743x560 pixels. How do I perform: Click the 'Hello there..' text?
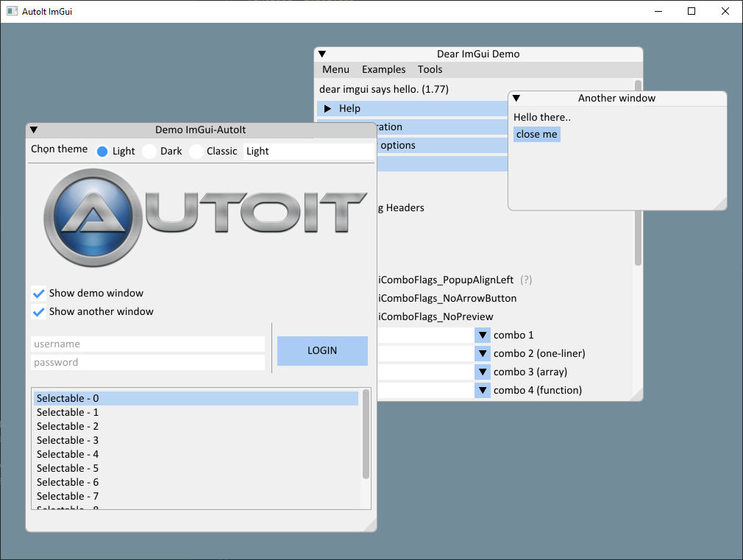click(542, 117)
